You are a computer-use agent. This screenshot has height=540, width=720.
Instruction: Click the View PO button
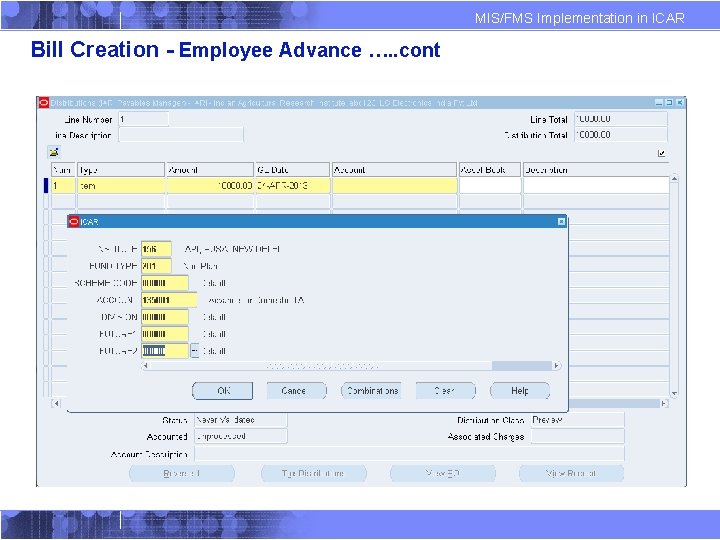click(443, 473)
